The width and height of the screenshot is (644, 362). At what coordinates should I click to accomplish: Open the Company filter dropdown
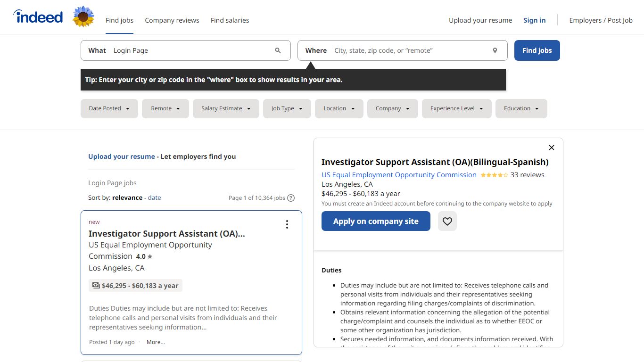[x=393, y=108]
